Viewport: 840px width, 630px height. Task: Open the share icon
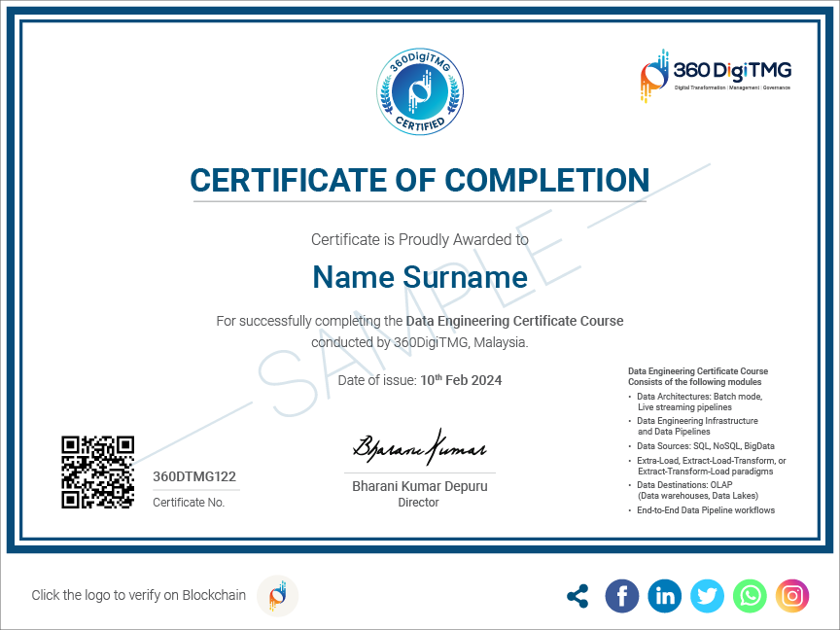pyautogui.click(x=577, y=596)
